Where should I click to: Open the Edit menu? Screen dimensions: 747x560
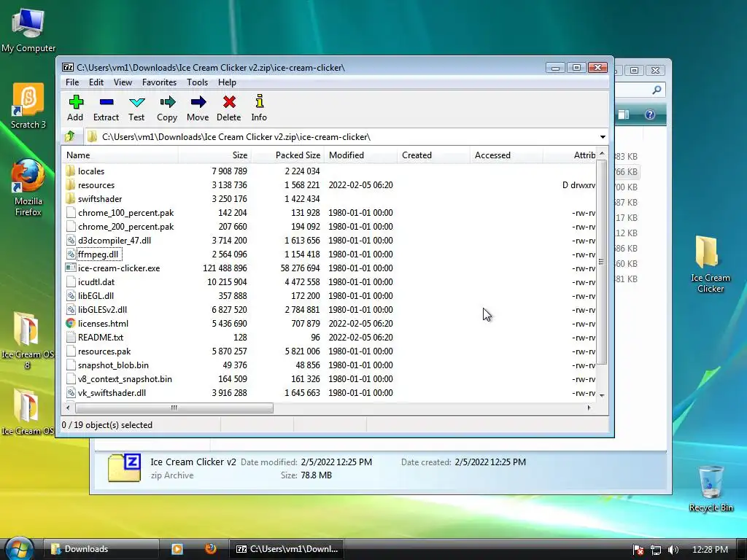(96, 82)
